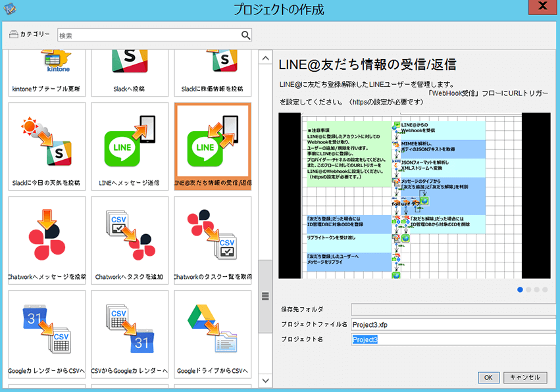This screenshot has width=560, height=392.
Task: Click the プロジェクト名 label
Action: pos(302,339)
